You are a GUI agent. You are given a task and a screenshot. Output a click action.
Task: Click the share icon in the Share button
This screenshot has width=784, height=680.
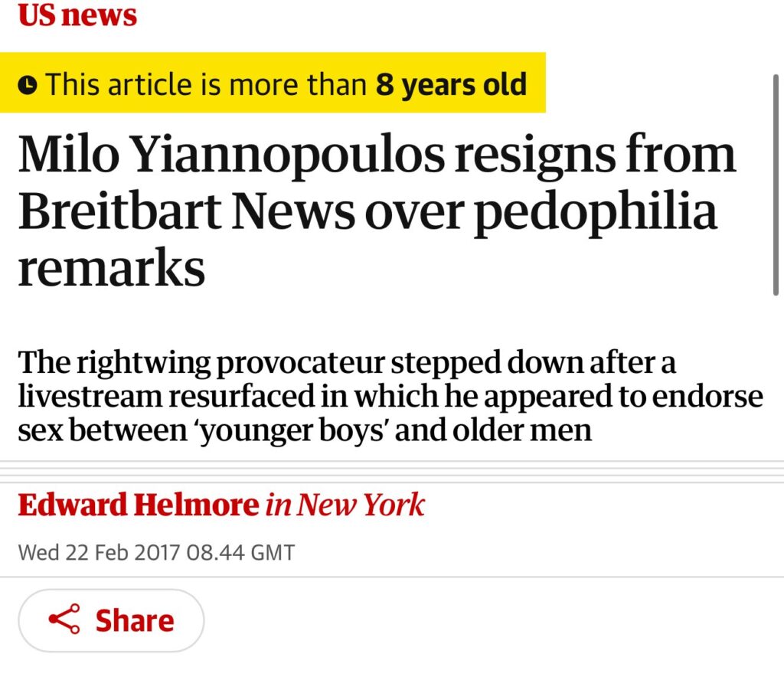[64, 620]
